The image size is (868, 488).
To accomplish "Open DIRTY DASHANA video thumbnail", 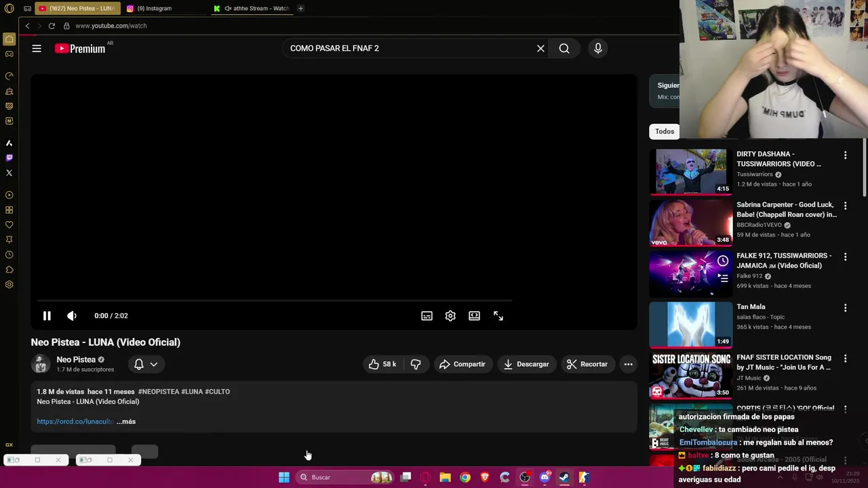I will [690, 171].
